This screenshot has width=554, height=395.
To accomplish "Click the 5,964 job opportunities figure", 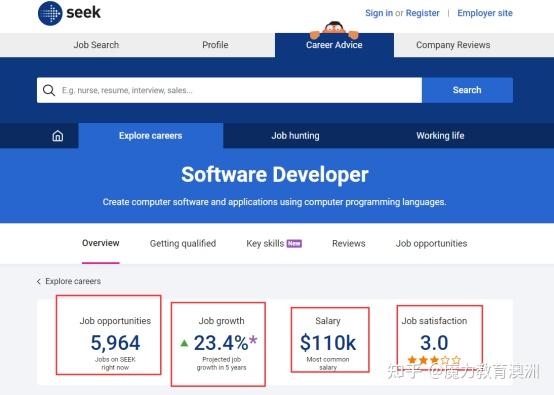I will coord(116,343).
